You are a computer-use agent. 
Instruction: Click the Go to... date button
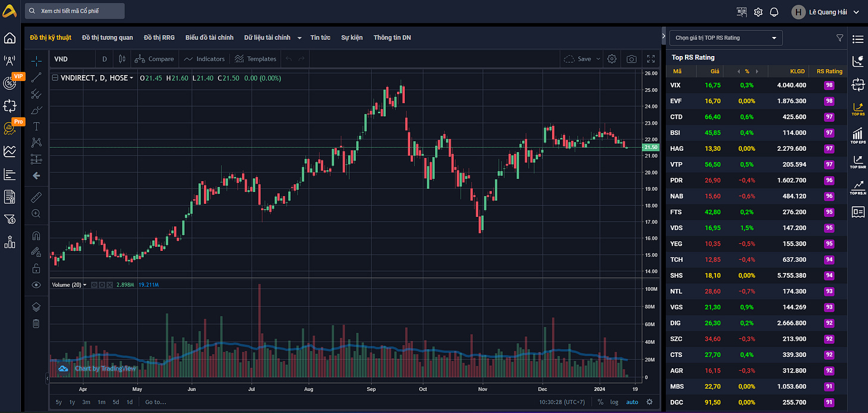[156, 402]
